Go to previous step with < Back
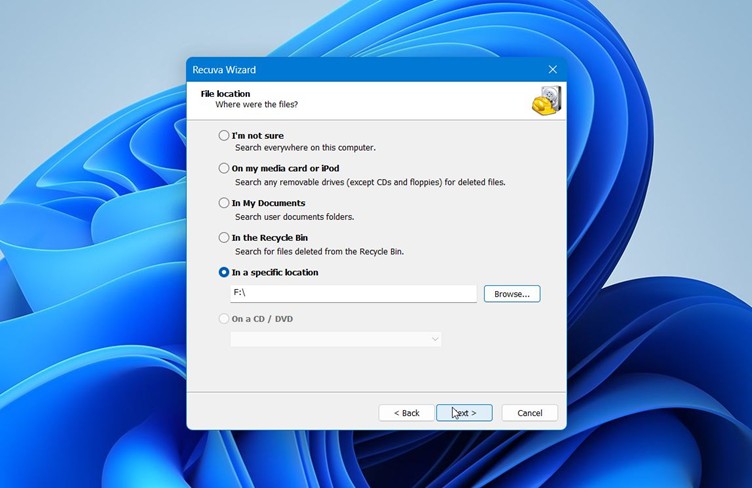This screenshot has height=488, width=752. [x=406, y=413]
